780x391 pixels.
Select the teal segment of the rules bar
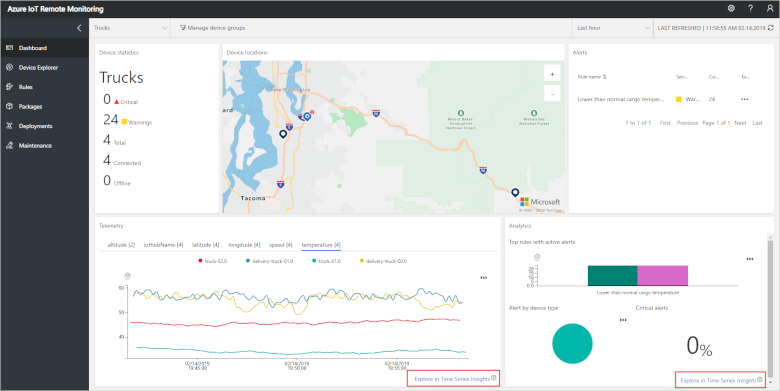tap(612, 276)
